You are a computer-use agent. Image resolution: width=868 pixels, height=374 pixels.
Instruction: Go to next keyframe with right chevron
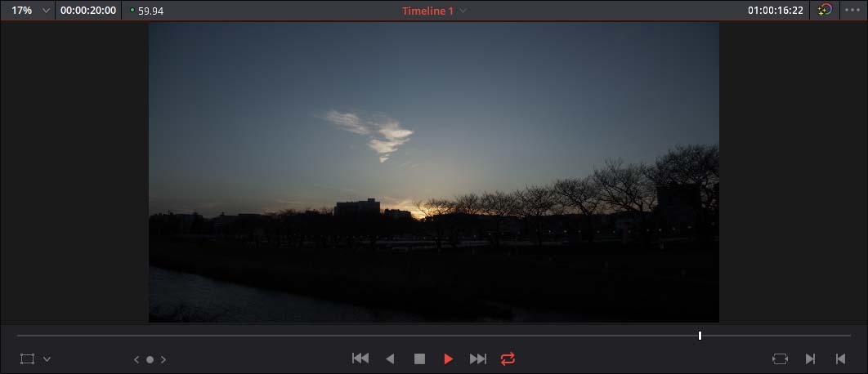[163, 359]
